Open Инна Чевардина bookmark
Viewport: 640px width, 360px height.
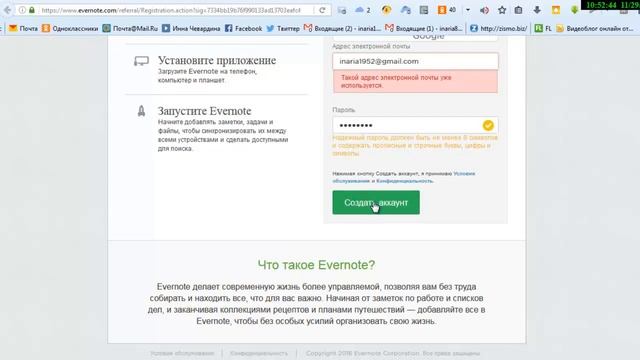coord(191,28)
